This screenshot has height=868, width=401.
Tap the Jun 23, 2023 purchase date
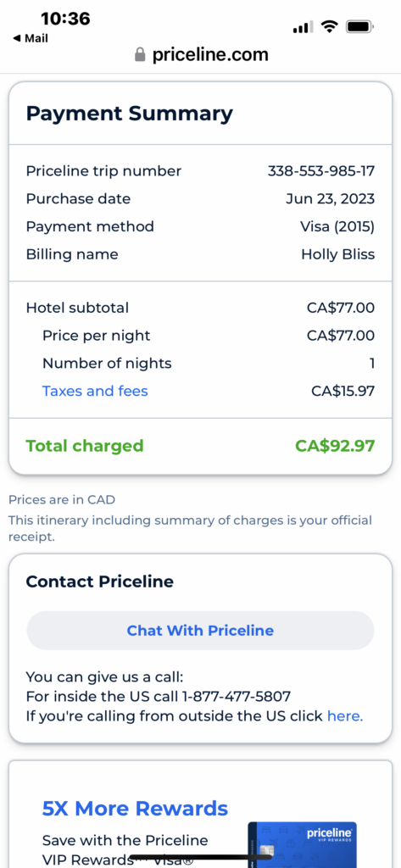point(330,198)
